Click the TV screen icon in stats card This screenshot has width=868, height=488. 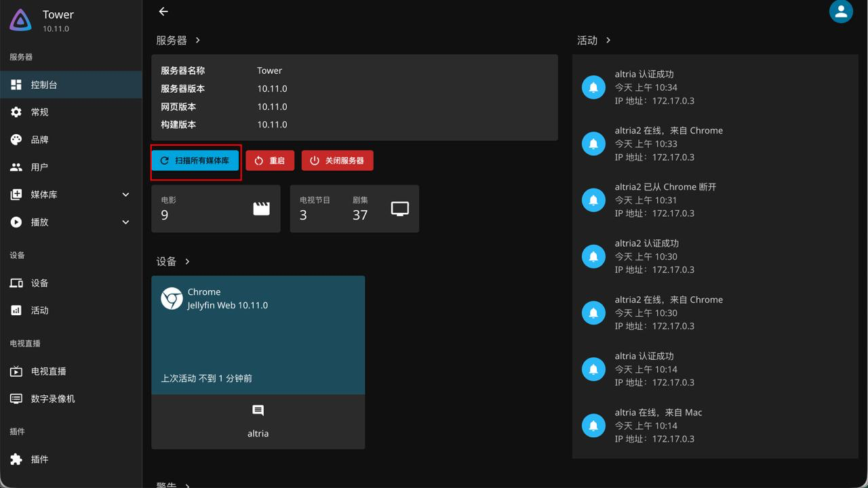(x=400, y=209)
